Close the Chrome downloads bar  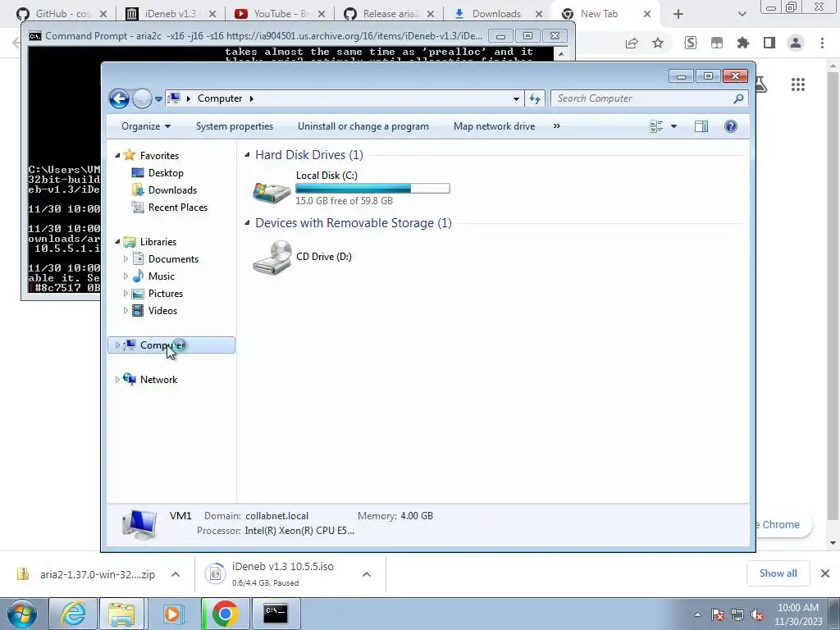(x=825, y=573)
